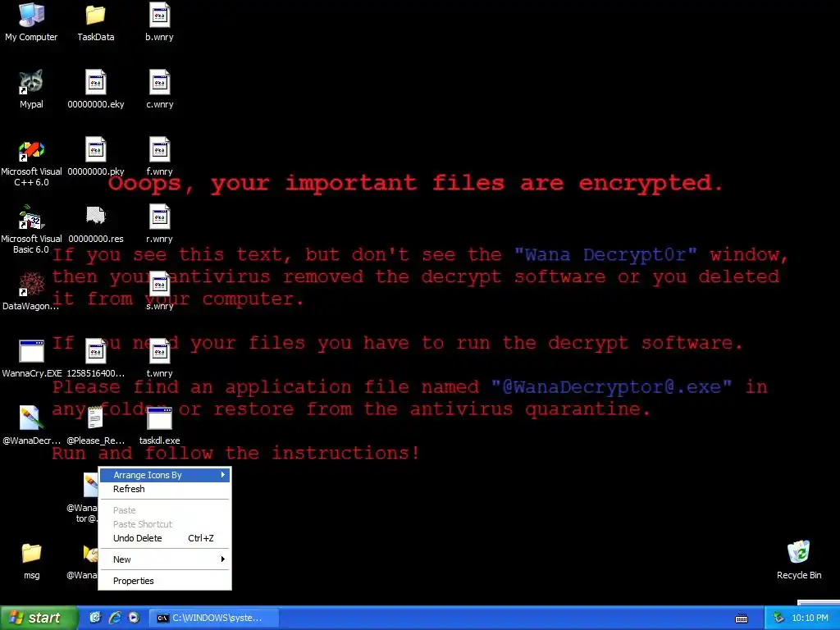Click the system tray icon beside the clock
Viewport: 840px width, 630px height.
click(778, 619)
